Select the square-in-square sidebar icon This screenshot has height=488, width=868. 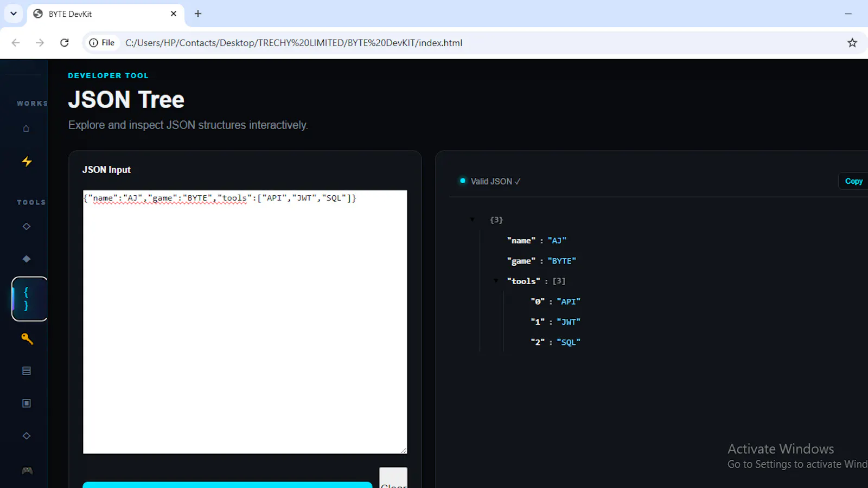pyautogui.click(x=27, y=403)
